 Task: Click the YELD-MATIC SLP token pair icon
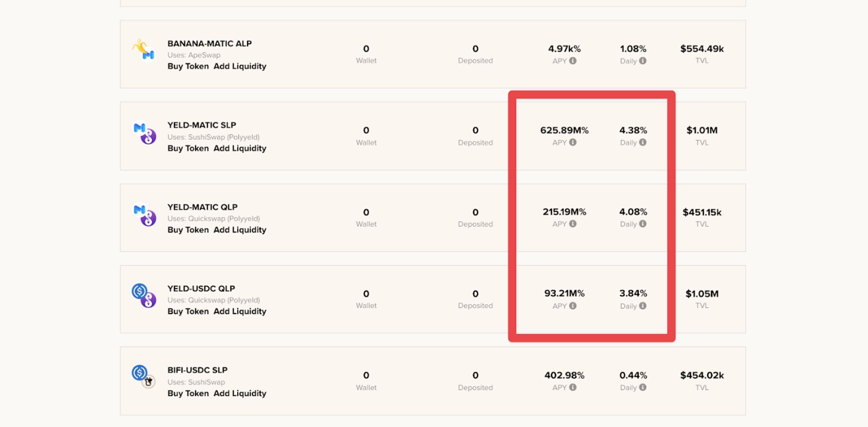click(x=145, y=132)
